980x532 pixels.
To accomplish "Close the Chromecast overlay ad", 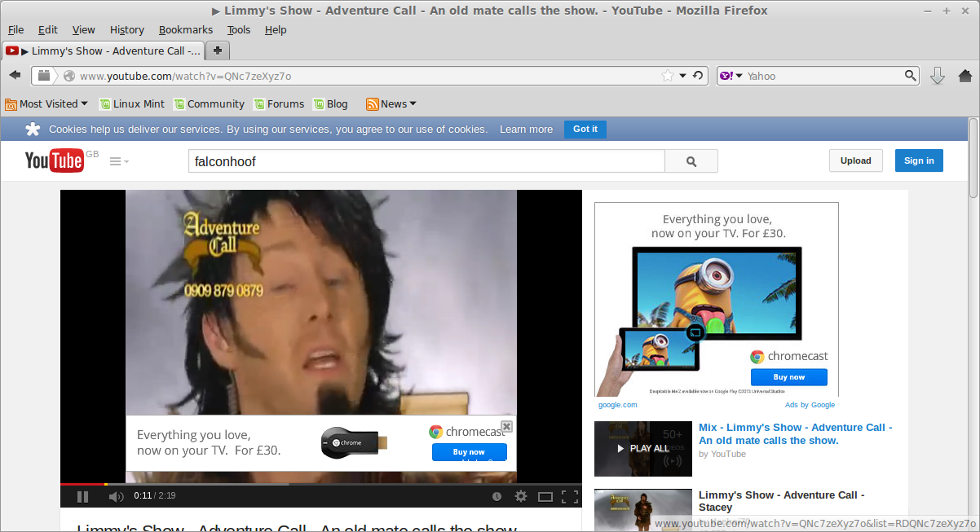I will (x=506, y=426).
